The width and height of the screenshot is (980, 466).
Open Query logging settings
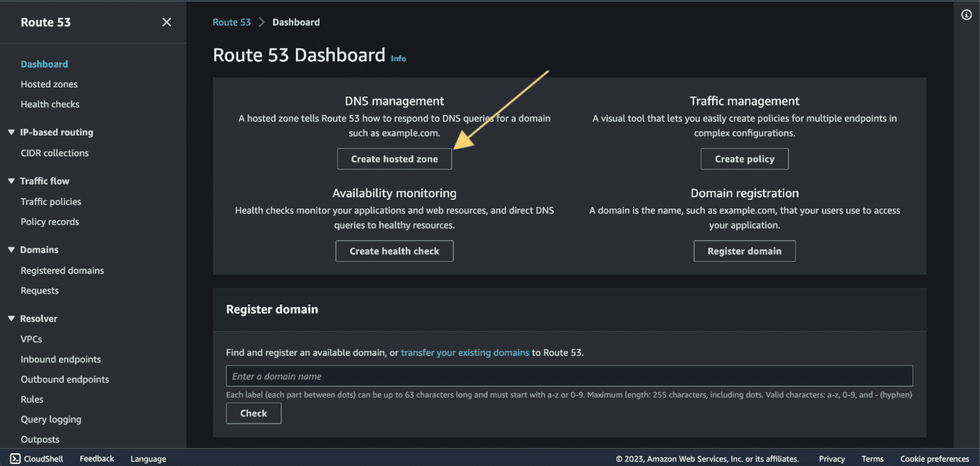(51, 419)
